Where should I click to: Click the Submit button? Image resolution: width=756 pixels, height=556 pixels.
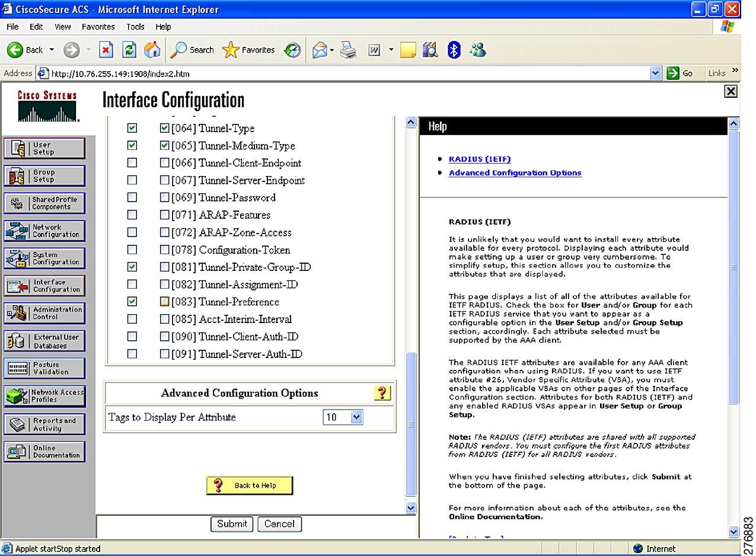pyautogui.click(x=232, y=524)
